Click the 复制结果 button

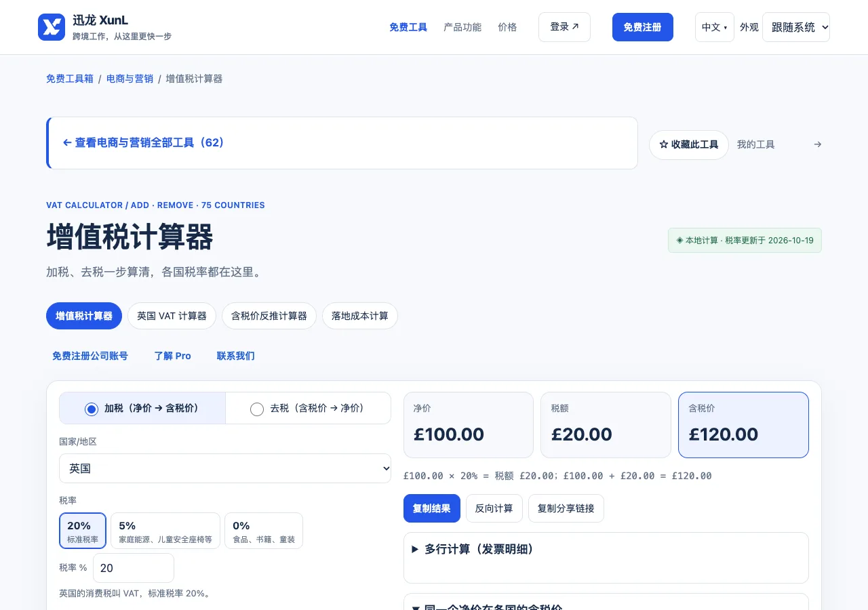(432, 508)
